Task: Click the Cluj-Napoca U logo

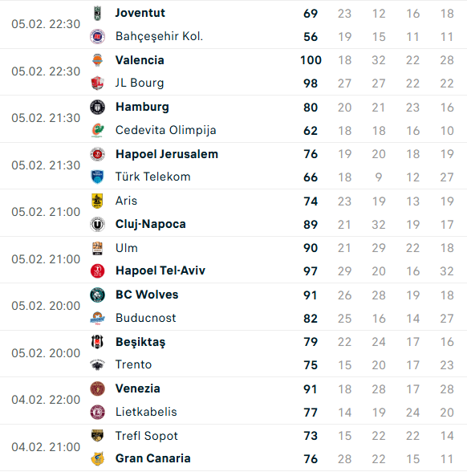Action: 97,225
